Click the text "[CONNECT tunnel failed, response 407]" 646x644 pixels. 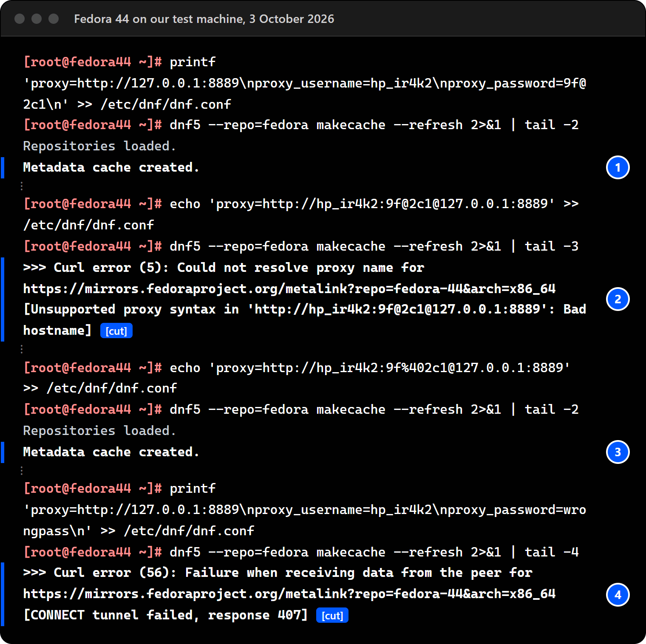pyautogui.click(x=165, y=615)
